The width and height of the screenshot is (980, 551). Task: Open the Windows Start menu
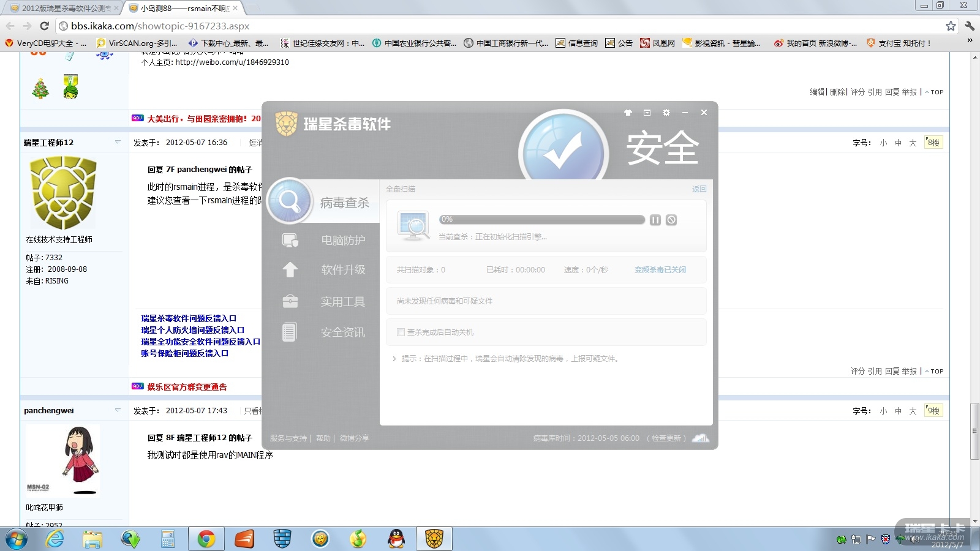click(16, 539)
